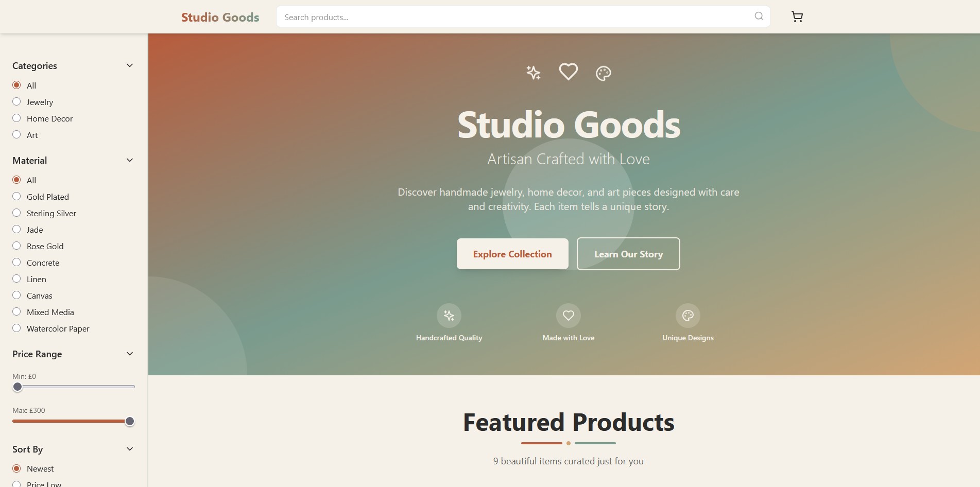The height and width of the screenshot is (487, 980).
Task: Open the shopping cart
Action: tap(797, 16)
